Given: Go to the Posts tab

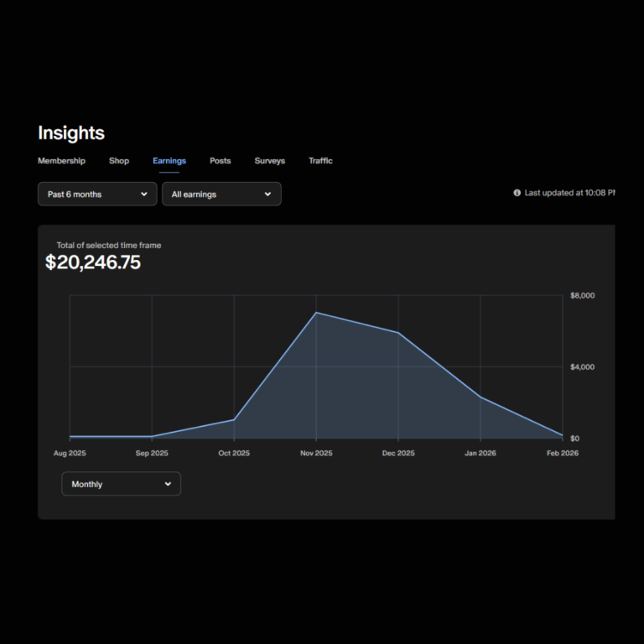Looking at the screenshot, I should tap(221, 161).
